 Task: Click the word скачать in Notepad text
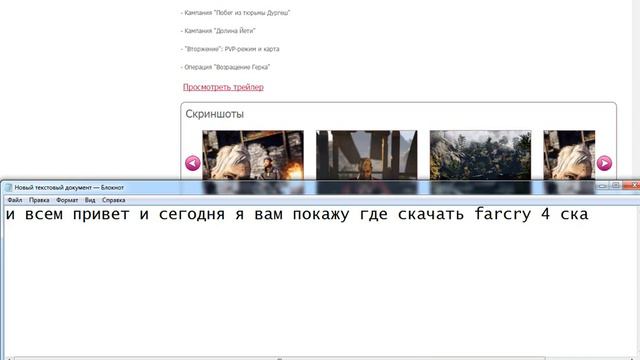pos(431,214)
